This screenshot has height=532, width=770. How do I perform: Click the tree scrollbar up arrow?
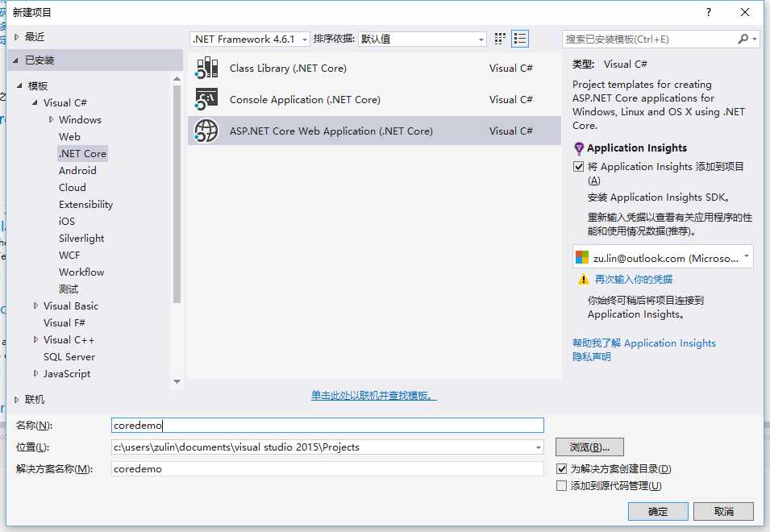[177, 78]
